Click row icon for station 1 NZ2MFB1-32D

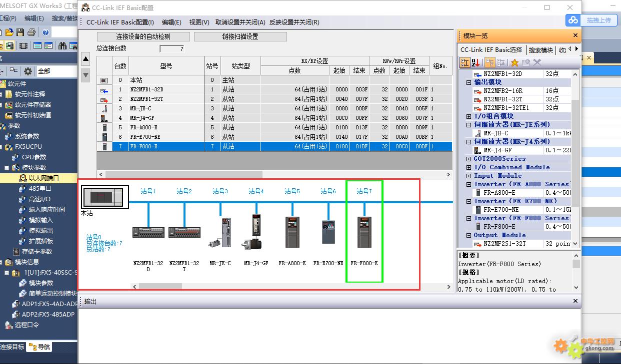pos(104,90)
